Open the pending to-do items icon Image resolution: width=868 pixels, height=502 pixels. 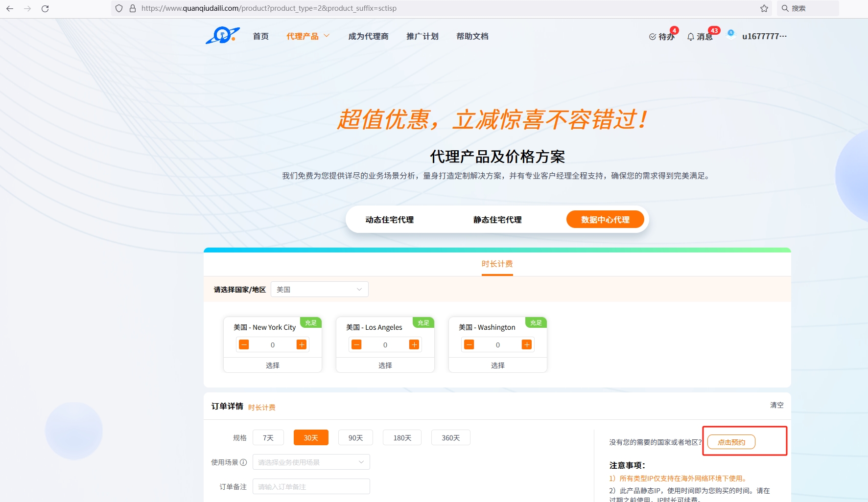click(653, 37)
